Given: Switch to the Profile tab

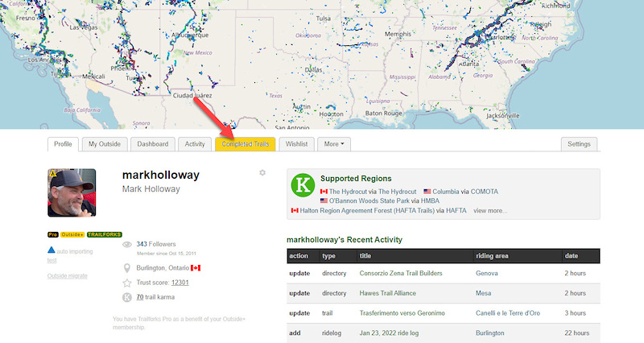Looking at the screenshot, I should point(63,144).
